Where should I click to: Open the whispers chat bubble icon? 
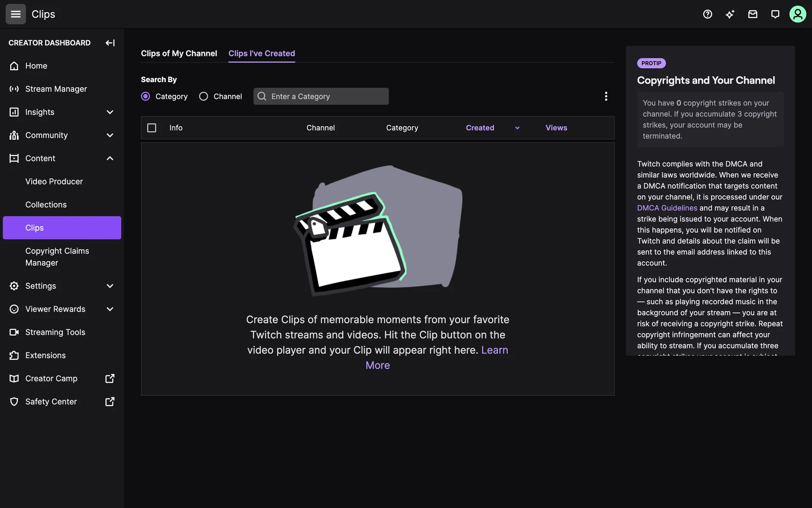(775, 14)
